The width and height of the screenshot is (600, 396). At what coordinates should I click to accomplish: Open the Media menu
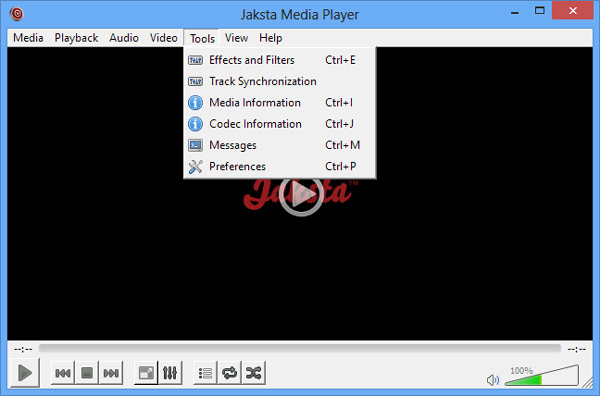(x=28, y=38)
